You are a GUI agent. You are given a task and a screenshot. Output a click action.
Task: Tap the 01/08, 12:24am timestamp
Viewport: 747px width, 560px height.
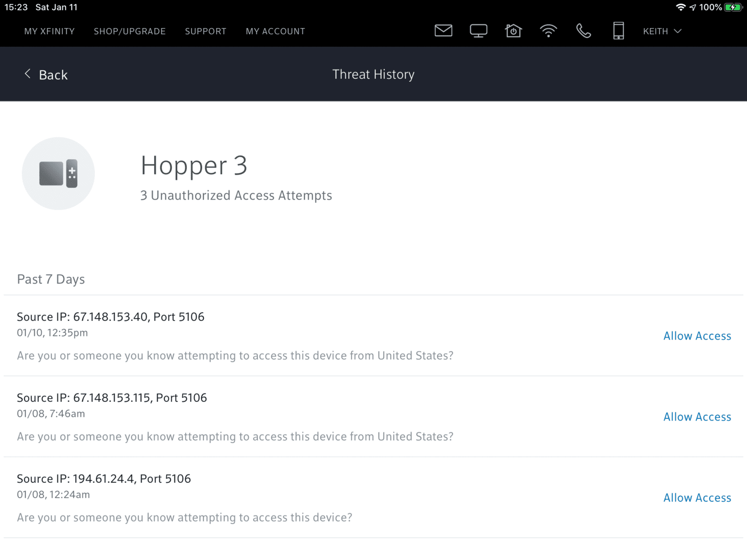tap(53, 495)
